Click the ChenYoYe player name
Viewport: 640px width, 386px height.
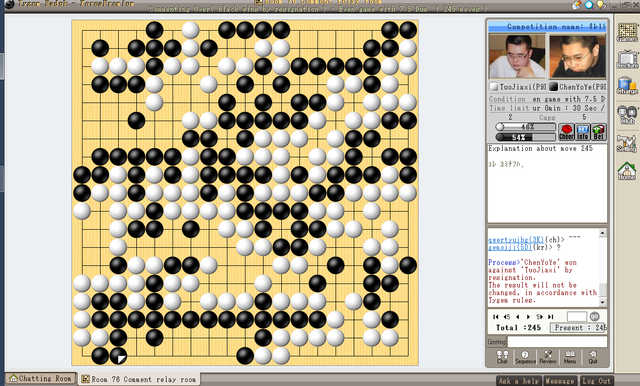[582, 87]
